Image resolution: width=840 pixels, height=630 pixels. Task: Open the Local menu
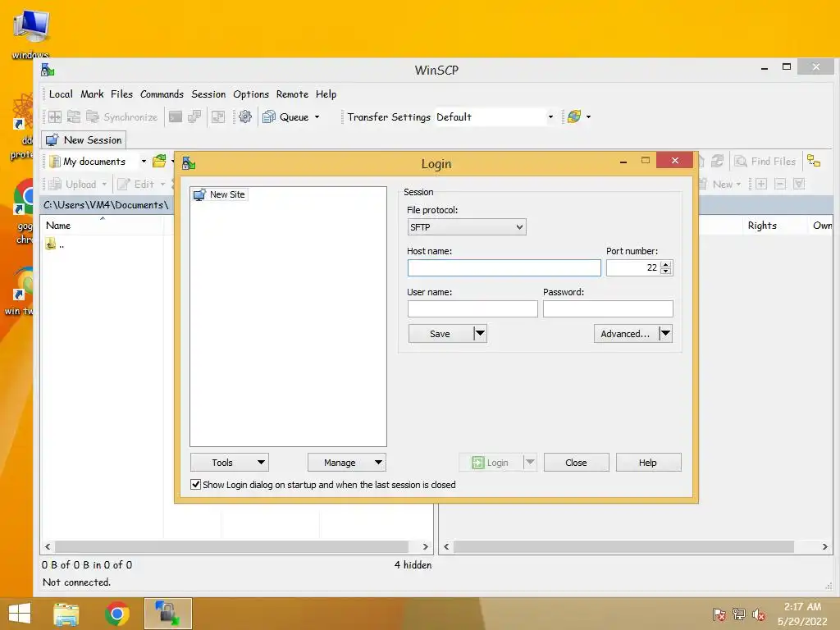pos(61,94)
